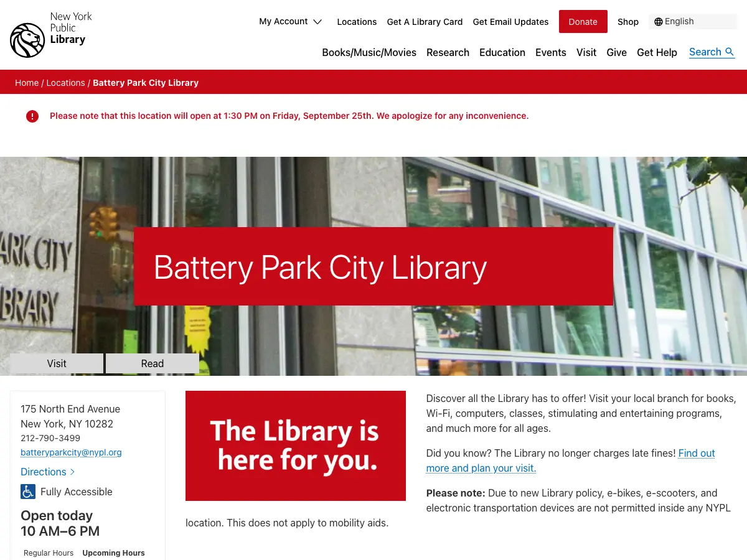
Task: Click the Fully Accessible label
Action: click(77, 492)
